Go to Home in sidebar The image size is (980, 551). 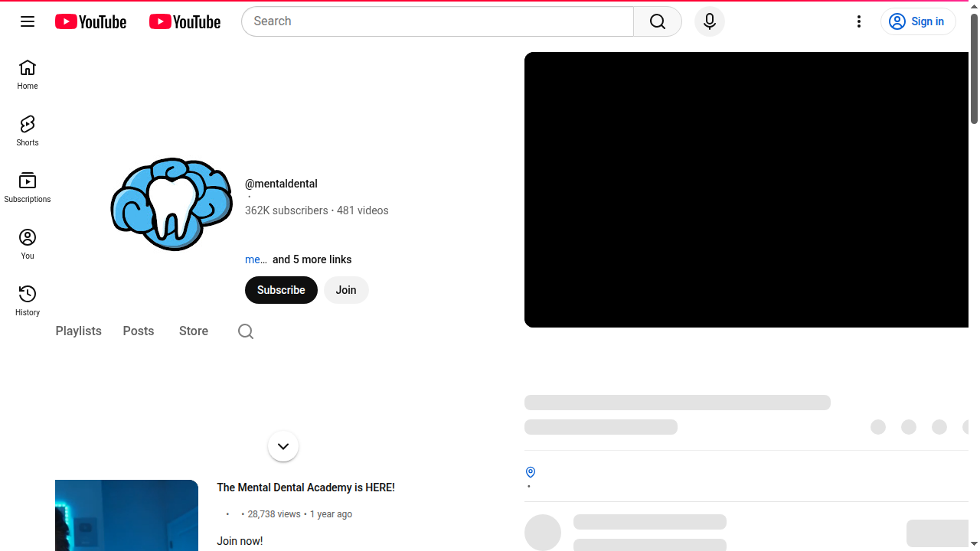point(28,75)
